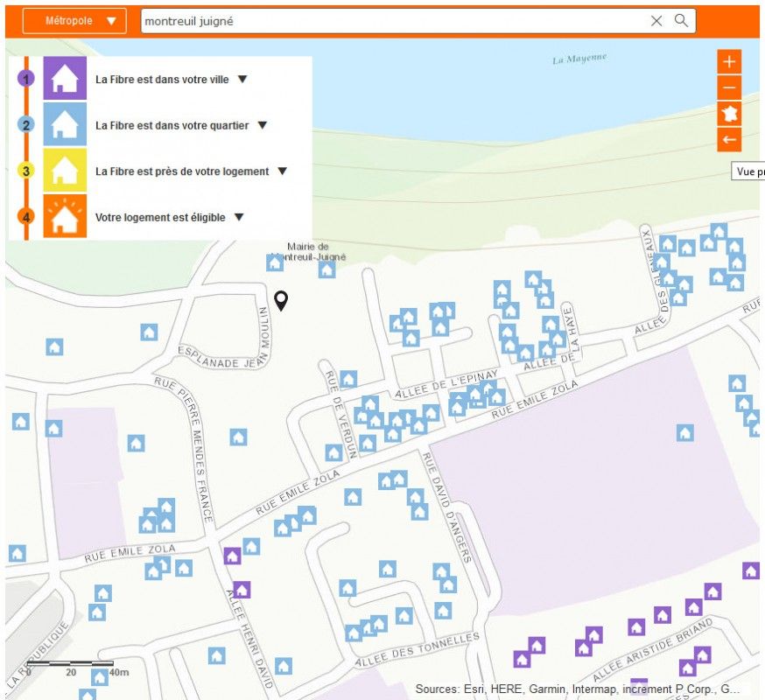Image resolution: width=765 pixels, height=700 pixels.
Task: Click the 'Vue pr' tooltip label
Action: [747, 171]
